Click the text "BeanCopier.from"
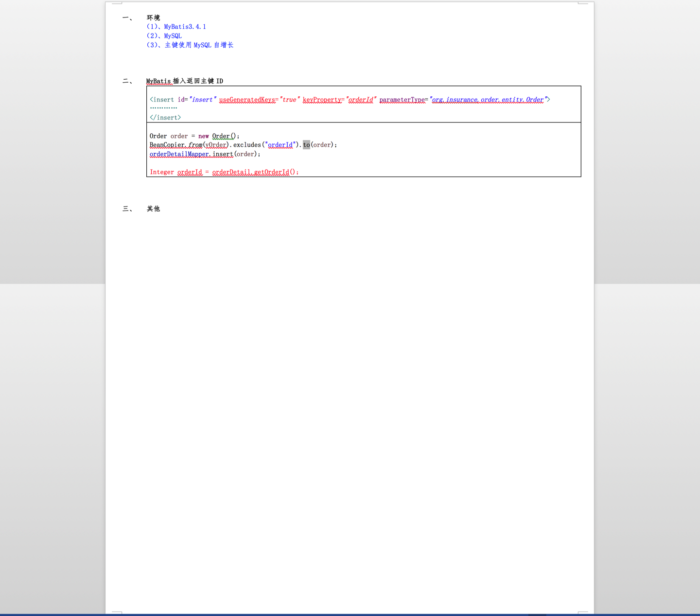Screen dimensions: 700x616 (176, 145)
